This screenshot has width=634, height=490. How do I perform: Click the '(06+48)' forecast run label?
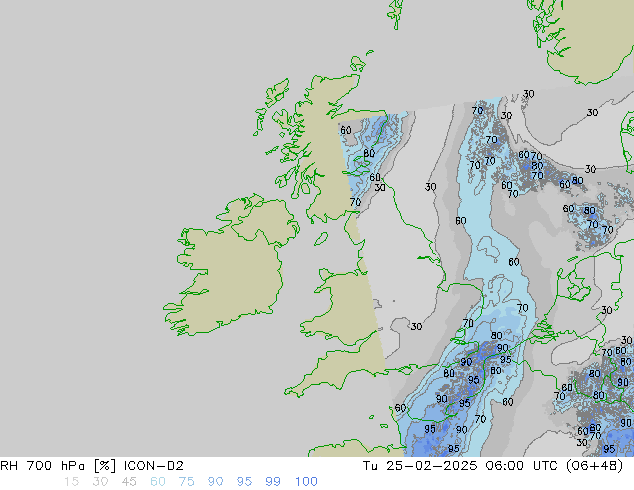[x=594, y=466]
